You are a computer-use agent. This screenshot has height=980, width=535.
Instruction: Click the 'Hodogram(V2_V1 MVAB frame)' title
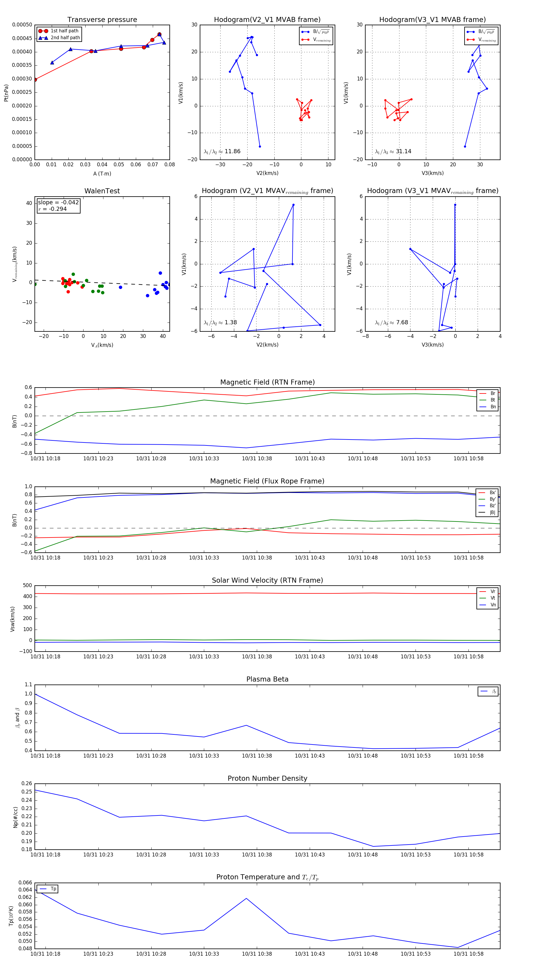pos(267,20)
